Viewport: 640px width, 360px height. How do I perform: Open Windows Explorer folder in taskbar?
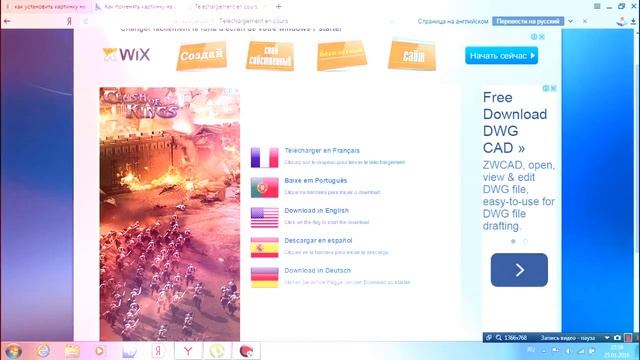coord(72,351)
